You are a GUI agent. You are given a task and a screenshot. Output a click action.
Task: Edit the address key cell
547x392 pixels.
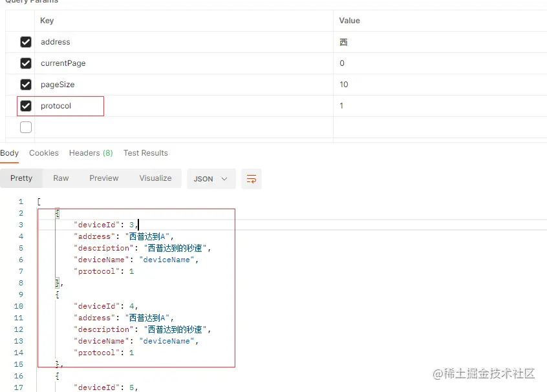click(x=184, y=42)
